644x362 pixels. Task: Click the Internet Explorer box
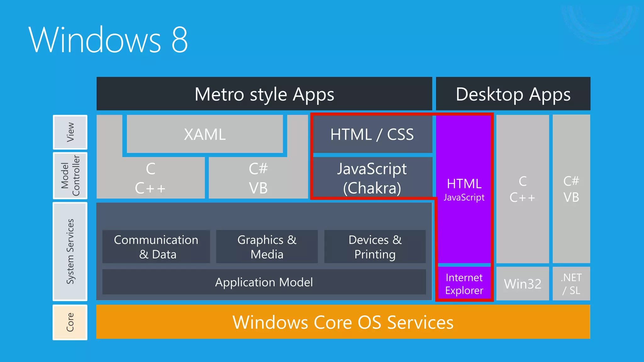pyautogui.click(x=464, y=284)
